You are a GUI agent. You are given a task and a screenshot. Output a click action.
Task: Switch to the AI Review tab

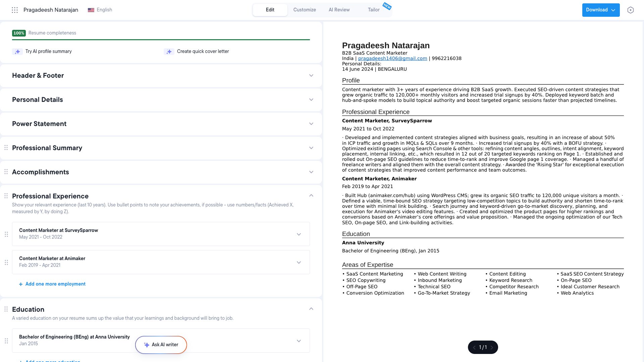(x=339, y=10)
